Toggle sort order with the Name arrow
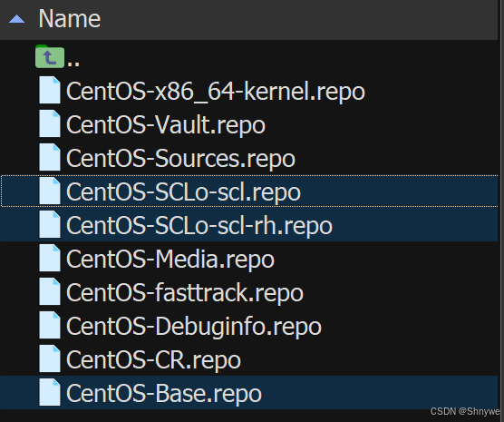The image size is (504, 422). 16,19
